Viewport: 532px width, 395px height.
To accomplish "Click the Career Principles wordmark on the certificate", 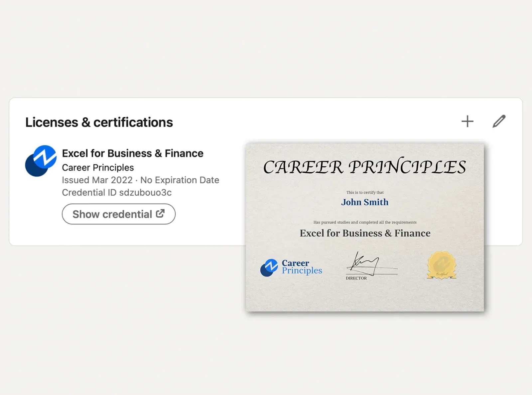I will [x=302, y=267].
